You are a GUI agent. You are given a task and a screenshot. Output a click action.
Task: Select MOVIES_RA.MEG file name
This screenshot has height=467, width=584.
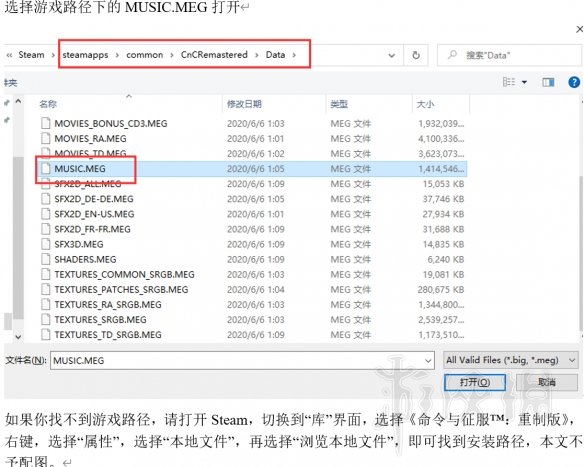[x=90, y=139]
